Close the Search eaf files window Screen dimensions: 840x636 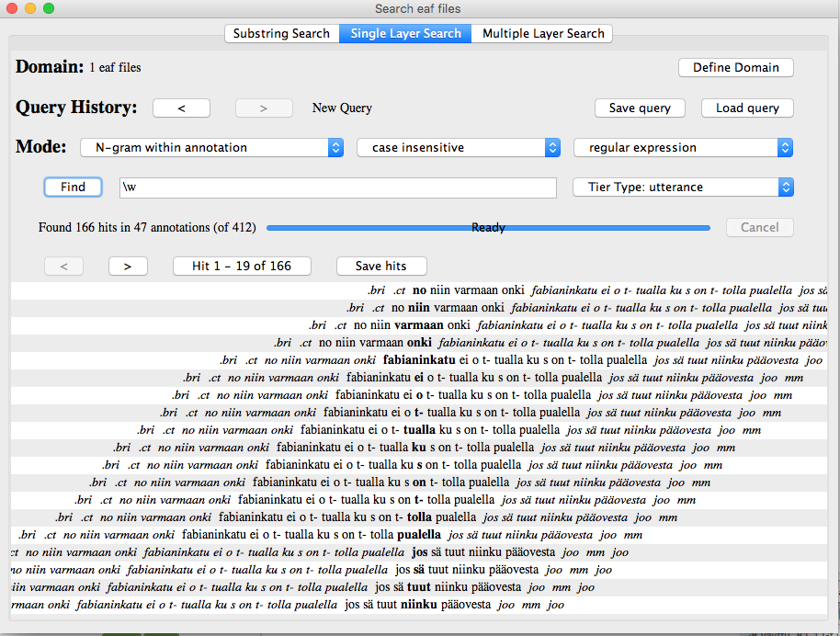pyautogui.click(x=13, y=8)
